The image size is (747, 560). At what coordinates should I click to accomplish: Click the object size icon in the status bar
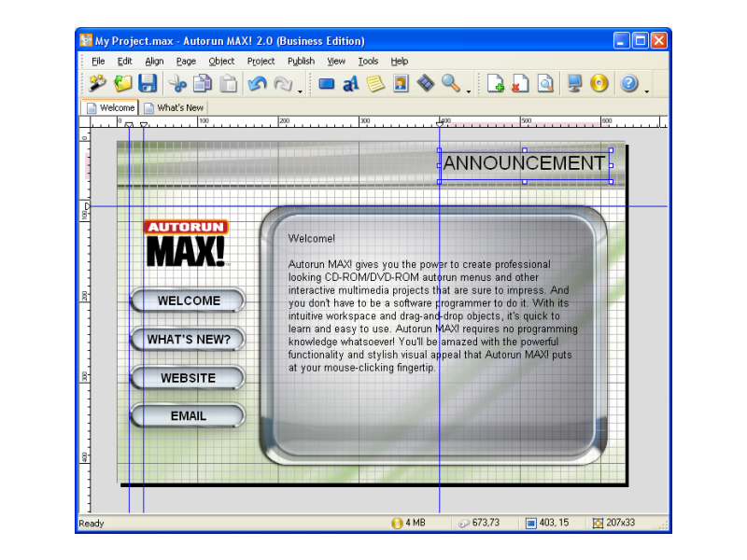click(598, 524)
